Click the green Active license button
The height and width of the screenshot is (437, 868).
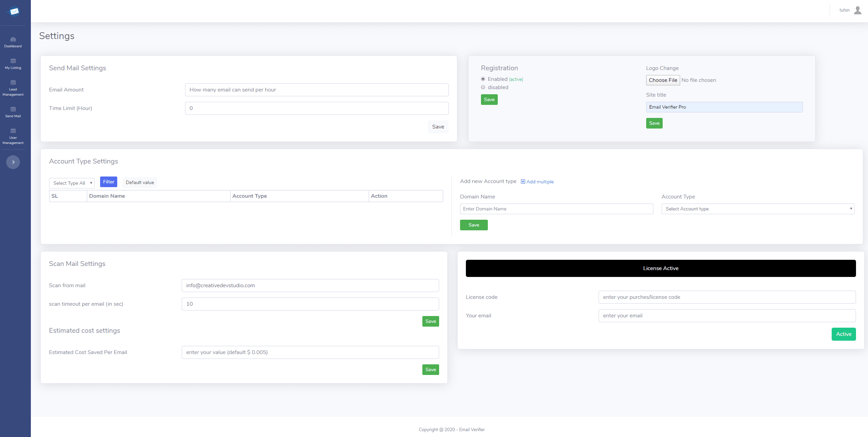point(843,334)
